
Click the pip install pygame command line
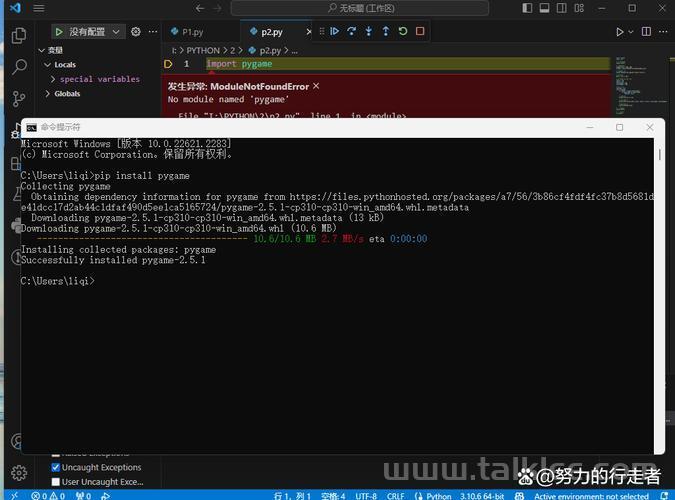point(105,176)
